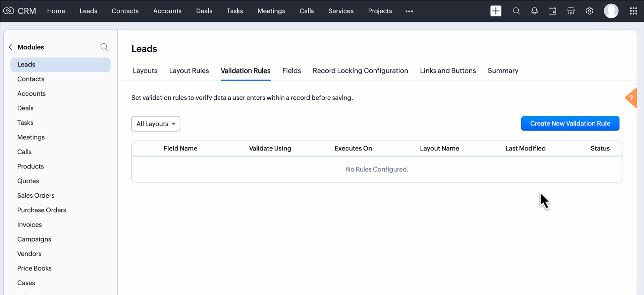The height and width of the screenshot is (295, 644).
Task: Switch to the Layout Rules tab
Action: point(189,71)
